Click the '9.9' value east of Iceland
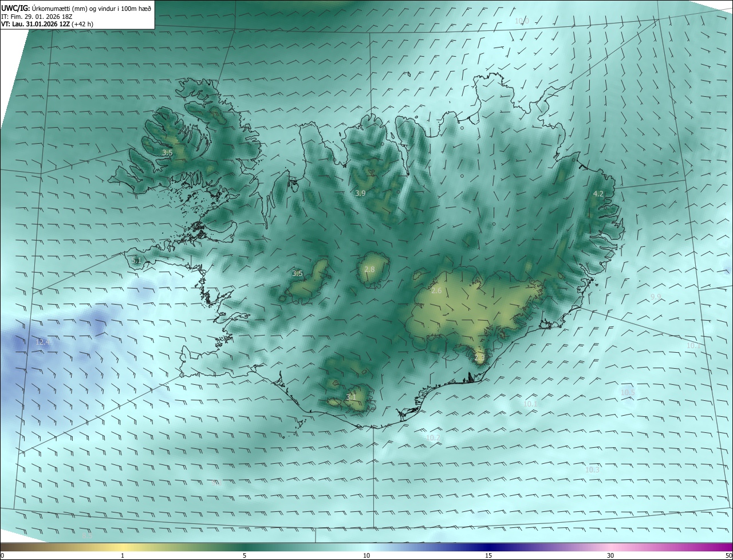The height and width of the screenshot is (560, 733). coord(656,297)
